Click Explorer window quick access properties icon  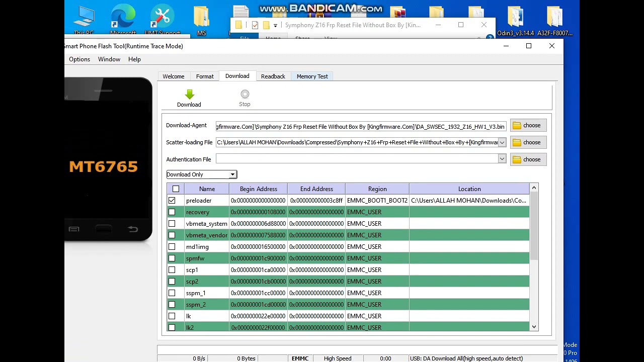click(255, 25)
